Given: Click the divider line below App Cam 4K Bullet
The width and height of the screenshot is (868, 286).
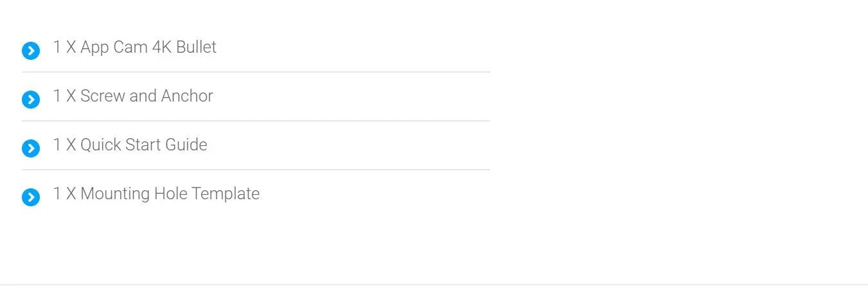Looking at the screenshot, I should [x=256, y=72].
